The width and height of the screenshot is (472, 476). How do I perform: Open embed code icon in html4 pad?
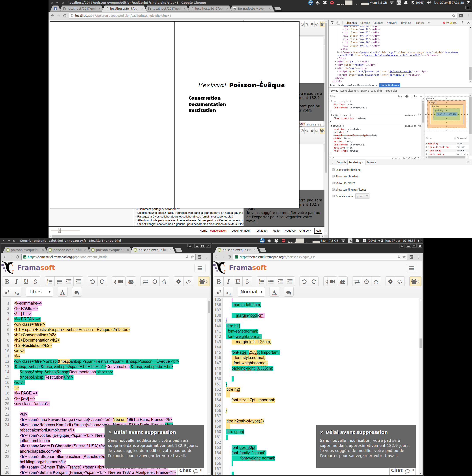click(188, 282)
